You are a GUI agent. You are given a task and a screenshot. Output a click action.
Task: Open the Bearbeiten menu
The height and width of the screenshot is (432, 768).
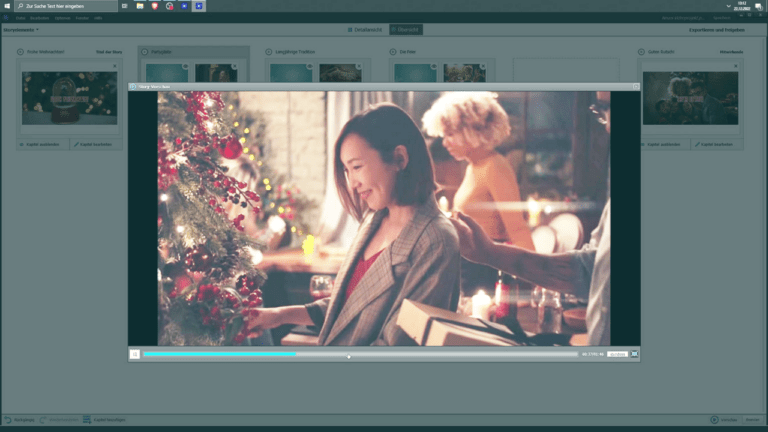tap(40, 18)
